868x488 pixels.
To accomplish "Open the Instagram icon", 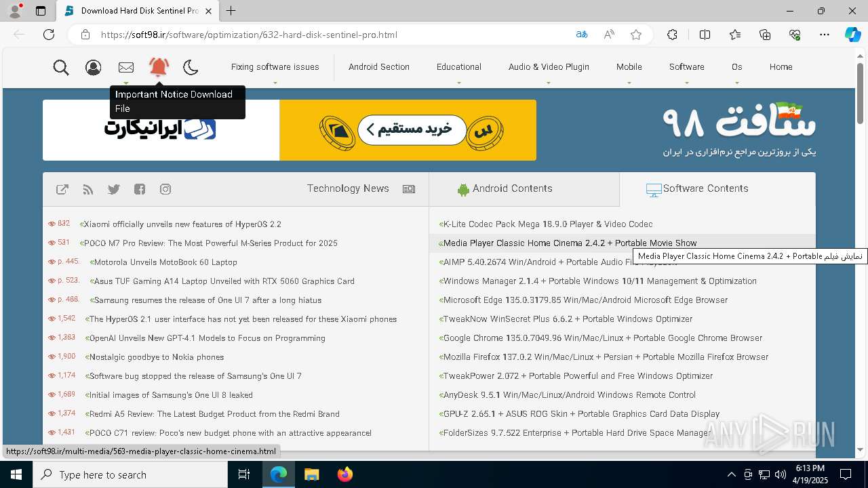I will [165, 189].
